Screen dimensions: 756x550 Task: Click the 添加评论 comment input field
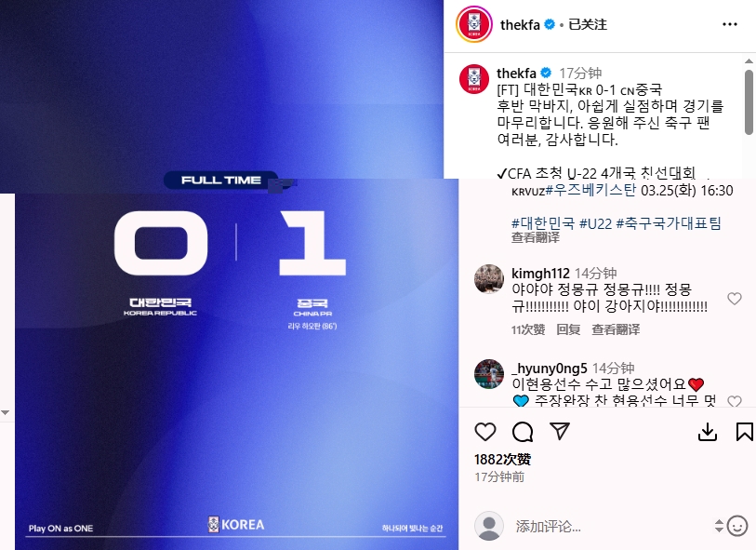tap(612, 526)
